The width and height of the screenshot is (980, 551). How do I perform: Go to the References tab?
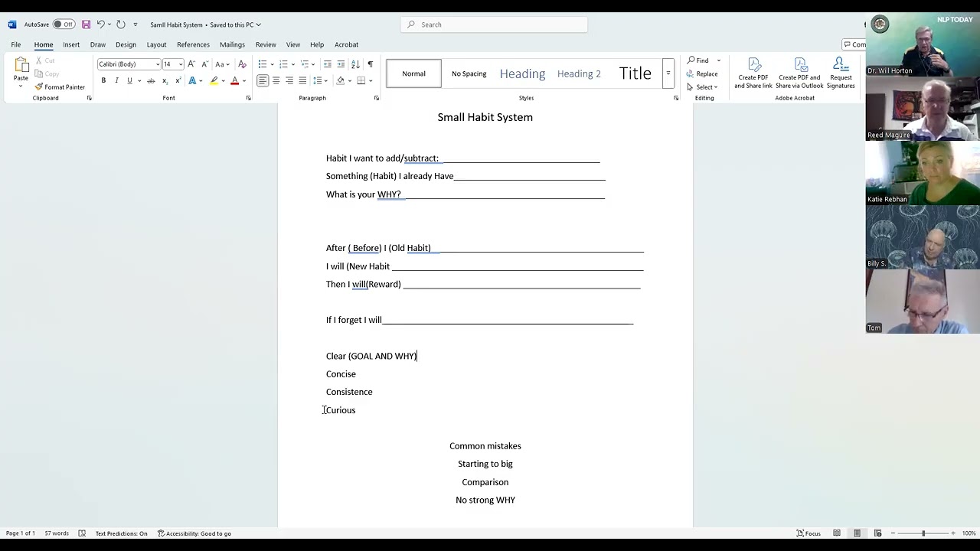tap(193, 44)
